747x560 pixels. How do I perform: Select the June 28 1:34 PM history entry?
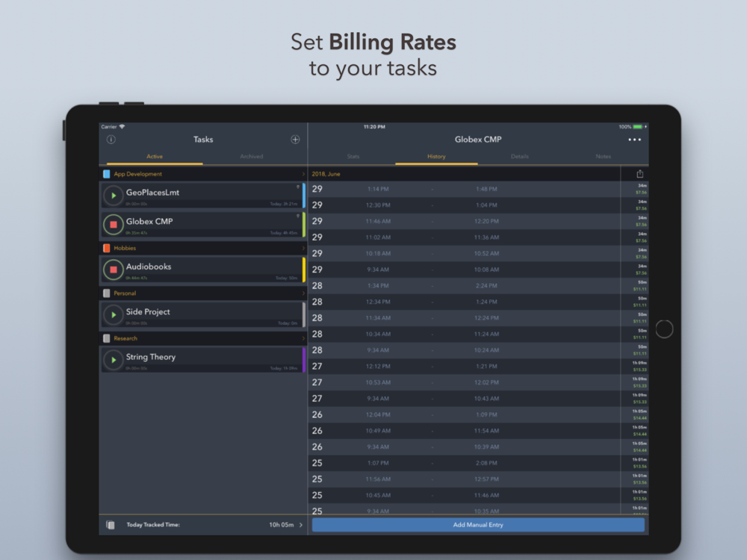coord(478,286)
